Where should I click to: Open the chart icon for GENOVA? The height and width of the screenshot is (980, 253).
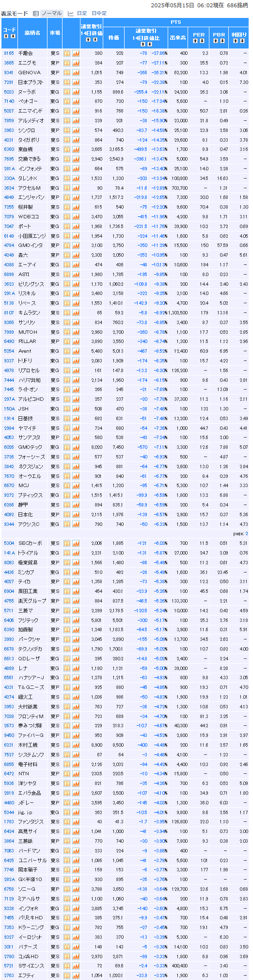tap(76, 72)
